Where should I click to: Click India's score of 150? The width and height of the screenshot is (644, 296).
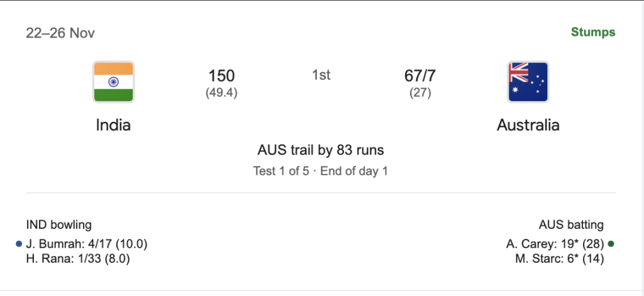221,76
